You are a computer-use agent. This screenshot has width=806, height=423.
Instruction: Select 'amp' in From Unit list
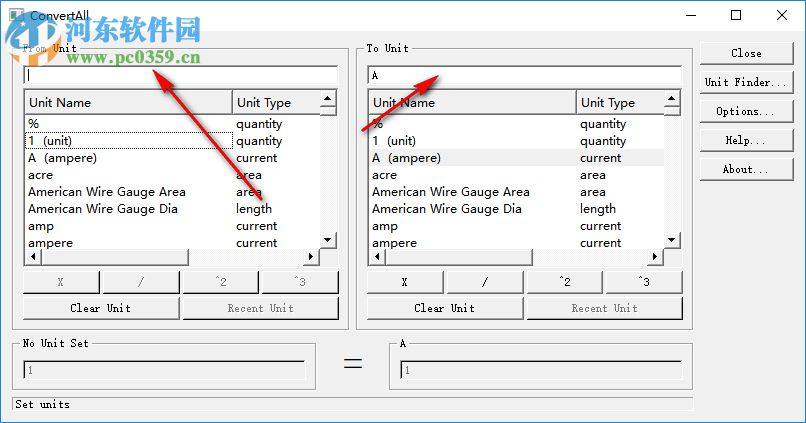click(173, 226)
